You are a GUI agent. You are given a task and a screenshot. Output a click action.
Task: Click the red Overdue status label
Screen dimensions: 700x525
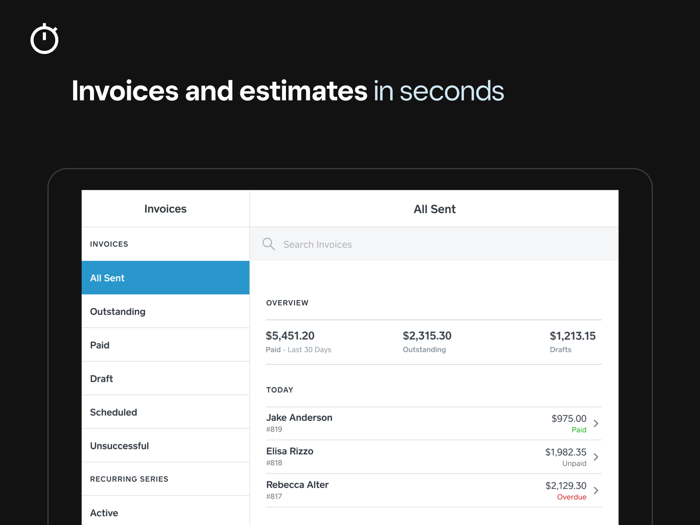click(571, 497)
